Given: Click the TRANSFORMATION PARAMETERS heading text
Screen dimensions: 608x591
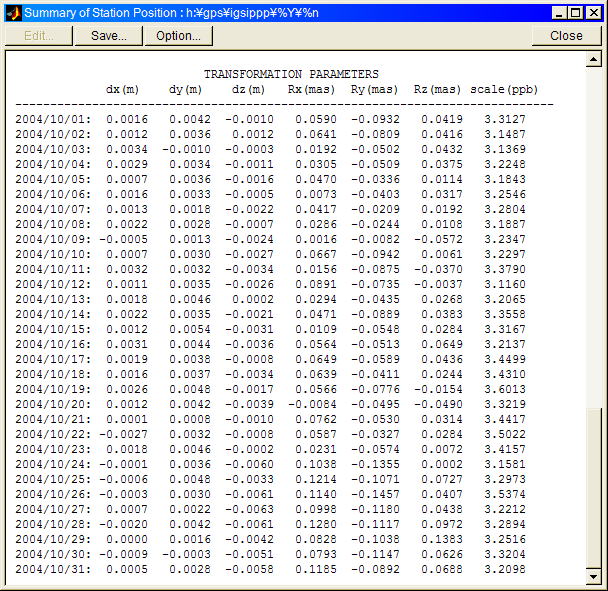Looking at the screenshot, I should pos(291,74).
